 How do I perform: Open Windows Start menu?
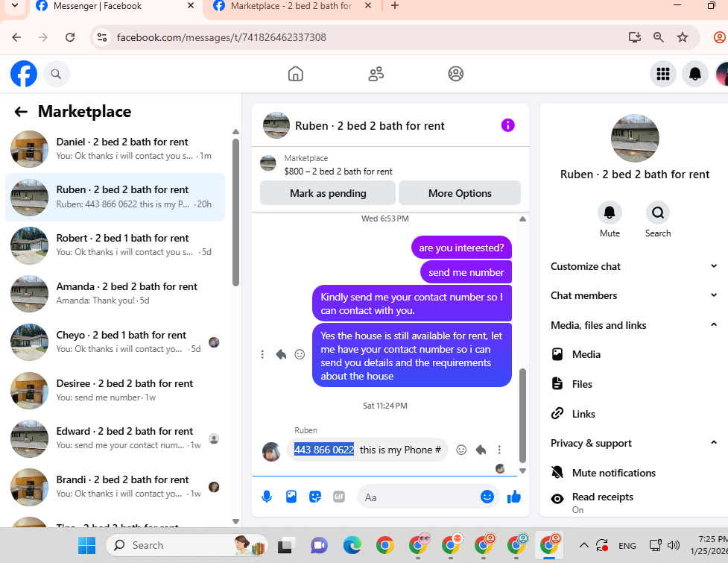(x=86, y=545)
